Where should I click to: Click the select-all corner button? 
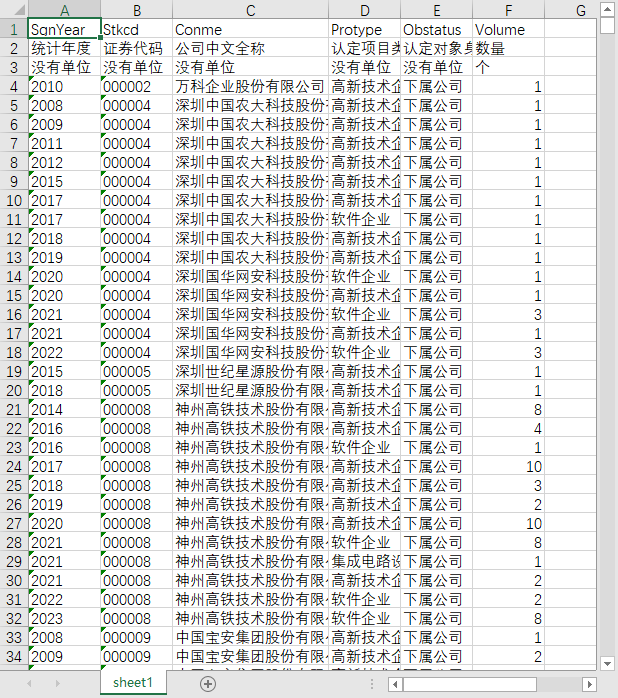point(14,10)
